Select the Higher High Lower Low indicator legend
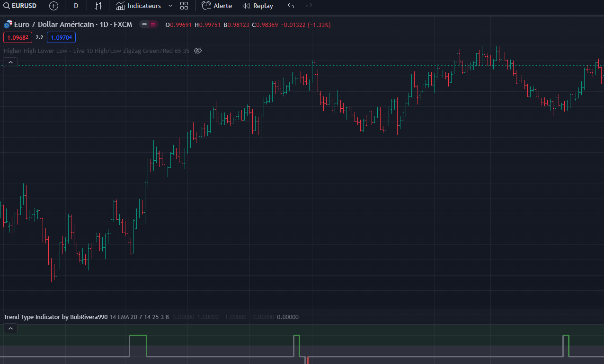The height and width of the screenshot is (364, 604). pos(97,51)
